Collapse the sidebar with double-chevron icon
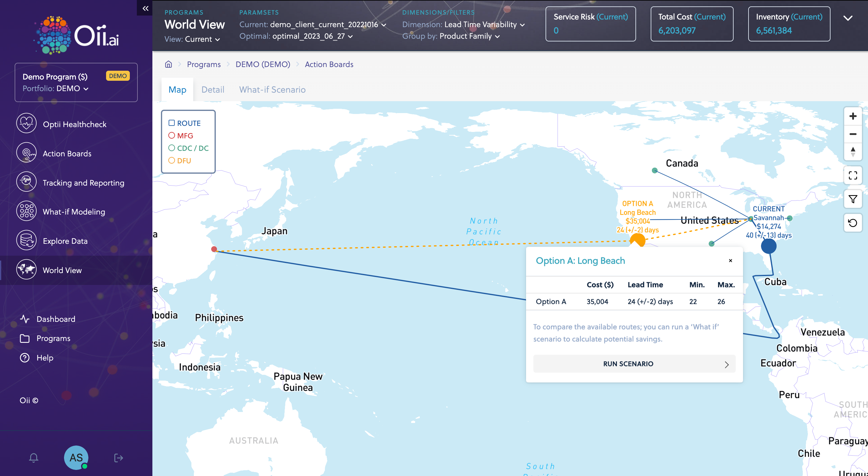The height and width of the screenshot is (476, 868). [145, 8]
